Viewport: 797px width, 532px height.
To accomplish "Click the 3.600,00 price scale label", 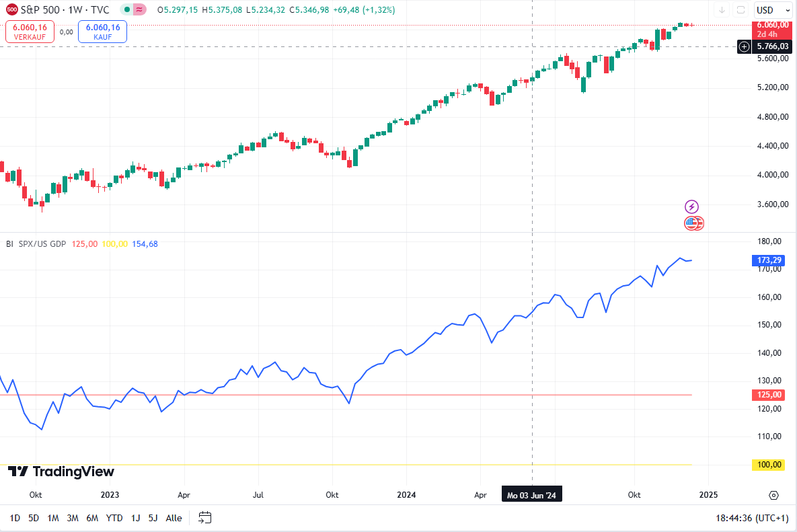I will 773,204.
